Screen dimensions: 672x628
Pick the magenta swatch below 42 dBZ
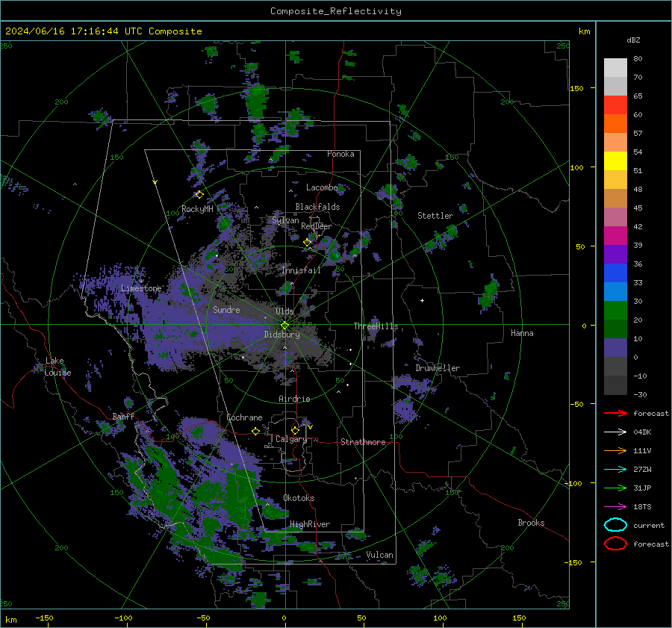(x=615, y=235)
